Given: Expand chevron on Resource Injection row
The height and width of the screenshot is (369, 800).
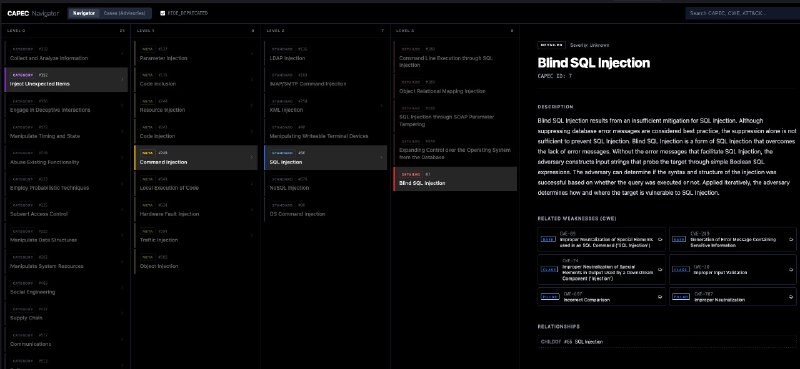Looking at the screenshot, I should pyautogui.click(x=252, y=106).
